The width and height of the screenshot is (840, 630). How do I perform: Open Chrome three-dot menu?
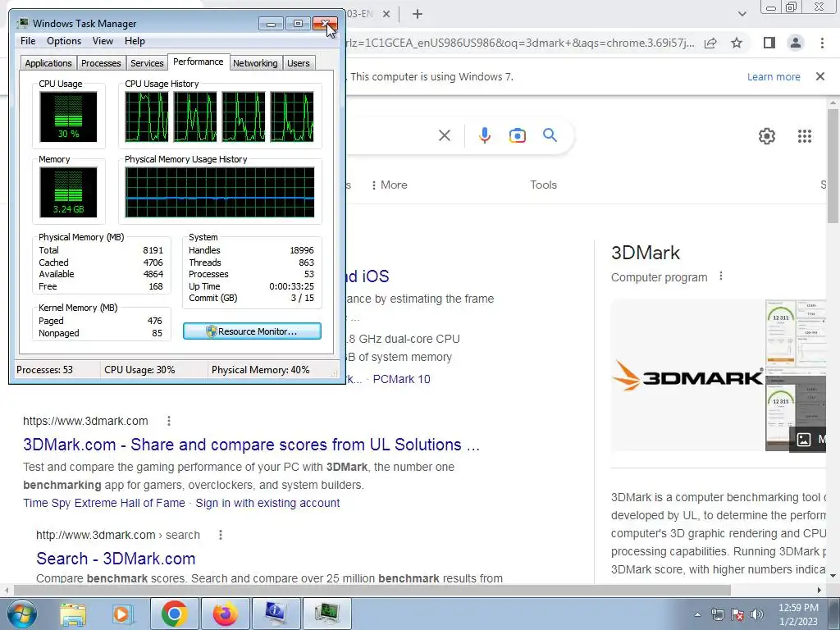822,43
